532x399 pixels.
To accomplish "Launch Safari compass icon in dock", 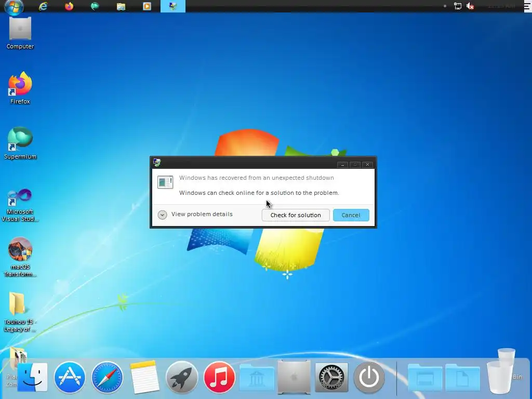I will (107, 377).
